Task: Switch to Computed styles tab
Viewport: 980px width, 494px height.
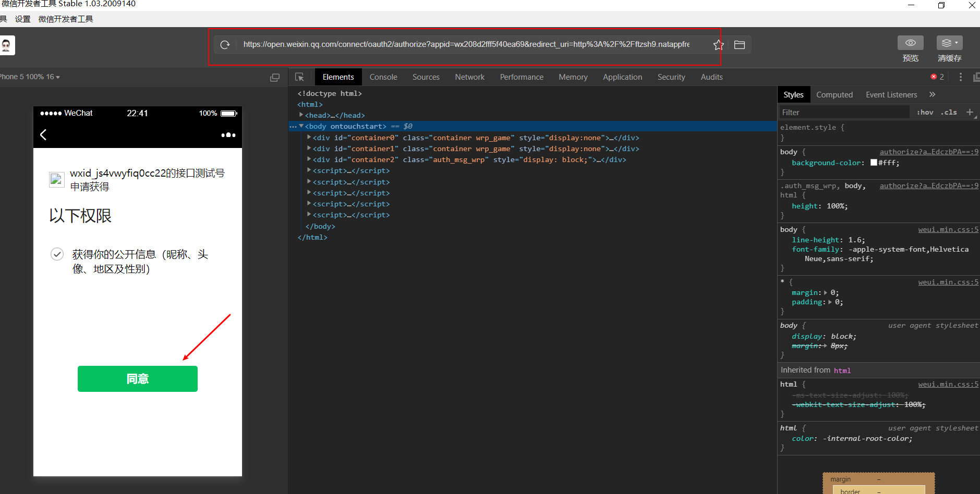Action: pos(834,95)
